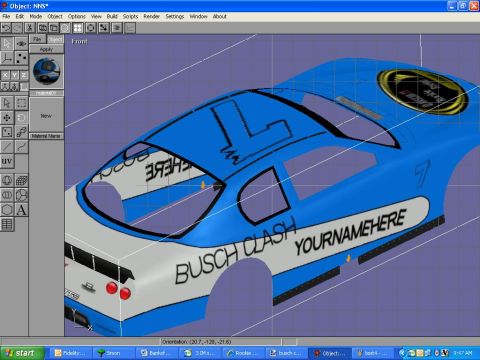This screenshot has width=480, height=360.
Task: Click the New material slot
Action: click(x=46, y=116)
